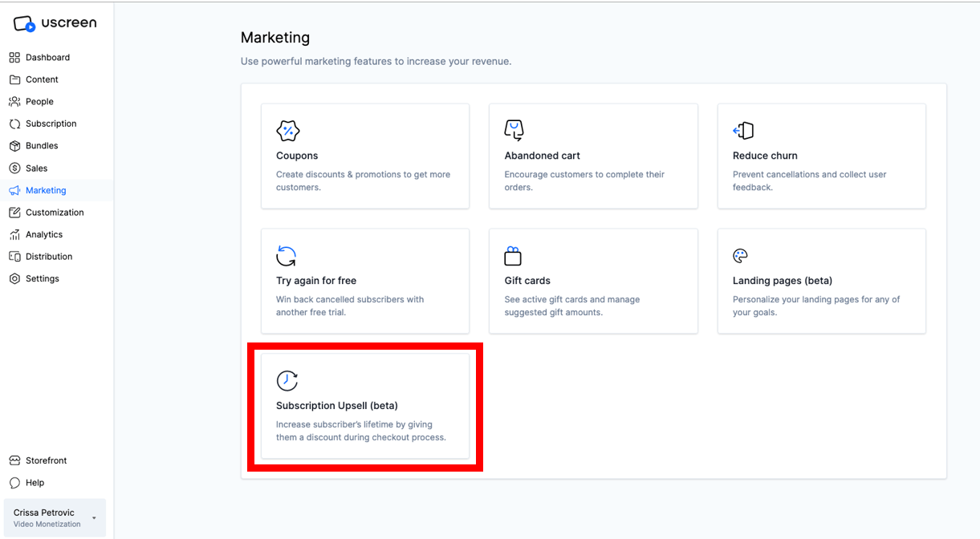
Task: Expand the Crissa Petrovic account dropdown arrow
Action: (x=94, y=518)
